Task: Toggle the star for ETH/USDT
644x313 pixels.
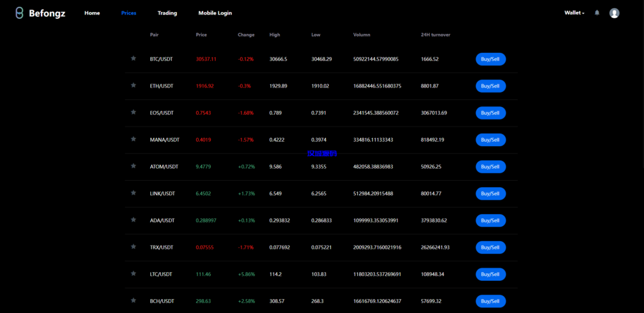Action: 133,86
